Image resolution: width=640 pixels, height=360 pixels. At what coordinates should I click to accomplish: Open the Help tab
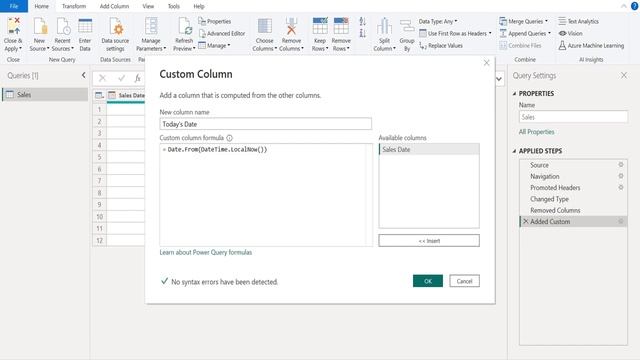click(x=199, y=6)
